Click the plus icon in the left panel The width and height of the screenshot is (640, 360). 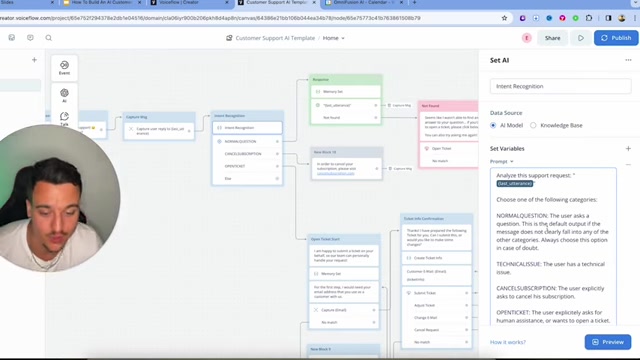34,60
